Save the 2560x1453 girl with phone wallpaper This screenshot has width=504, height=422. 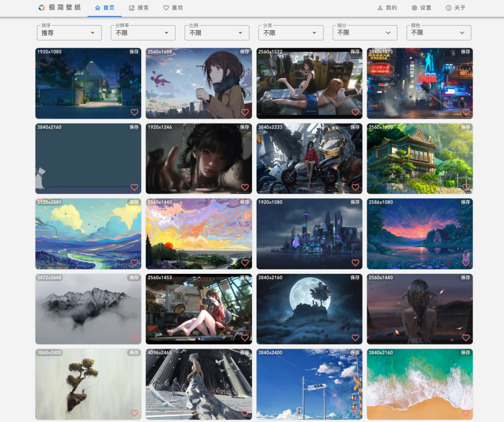[245, 277]
